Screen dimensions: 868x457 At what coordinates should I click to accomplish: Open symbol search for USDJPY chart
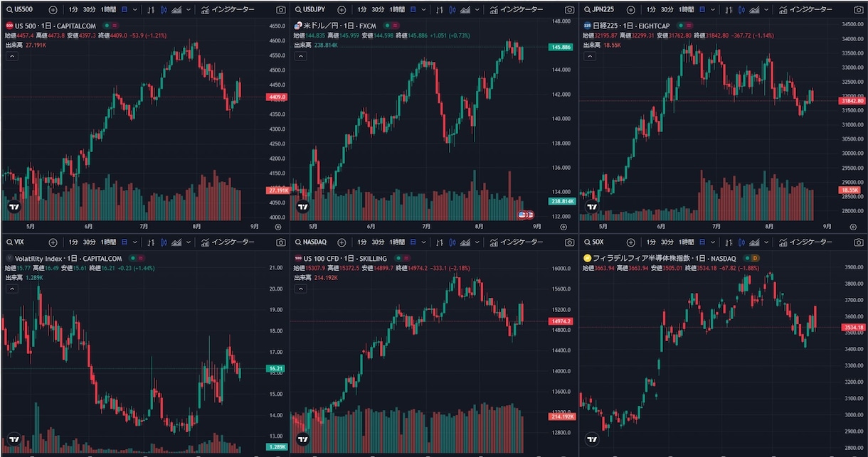point(310,10)
